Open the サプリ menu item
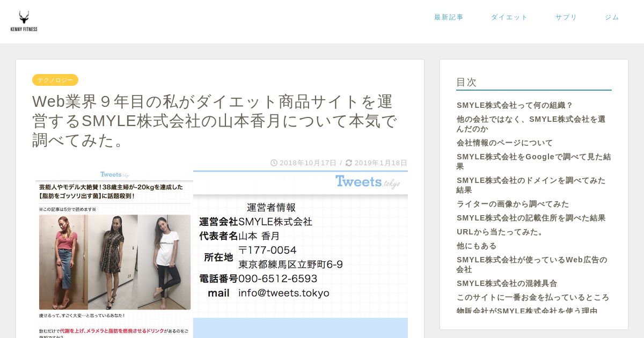The width and height of the screenshot is (644, 338). [566, 17]
